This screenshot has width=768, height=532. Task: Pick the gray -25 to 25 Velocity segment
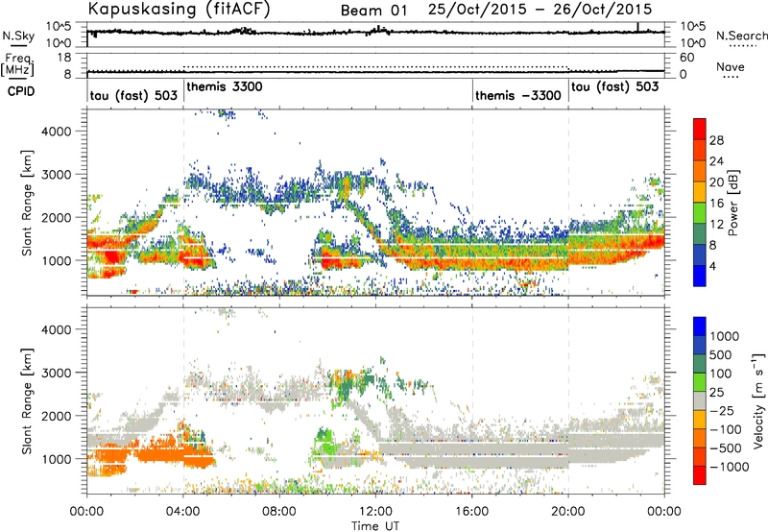click(700, 400)
